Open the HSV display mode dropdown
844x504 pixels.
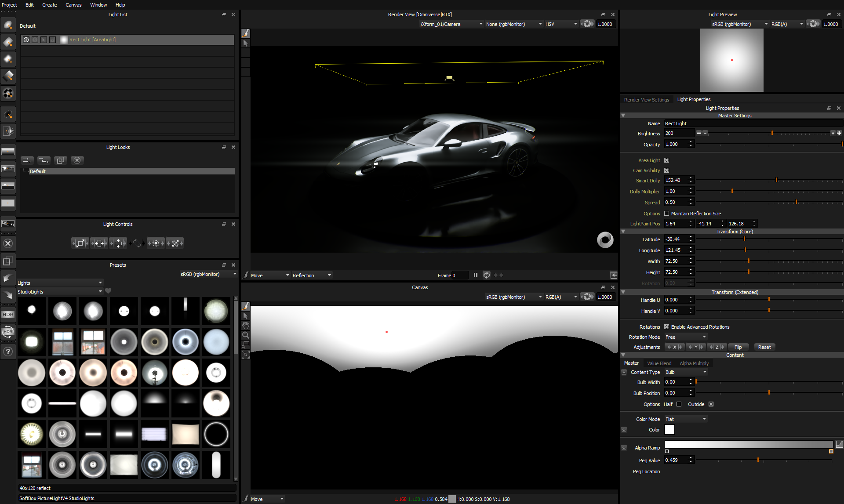point(561,24)
